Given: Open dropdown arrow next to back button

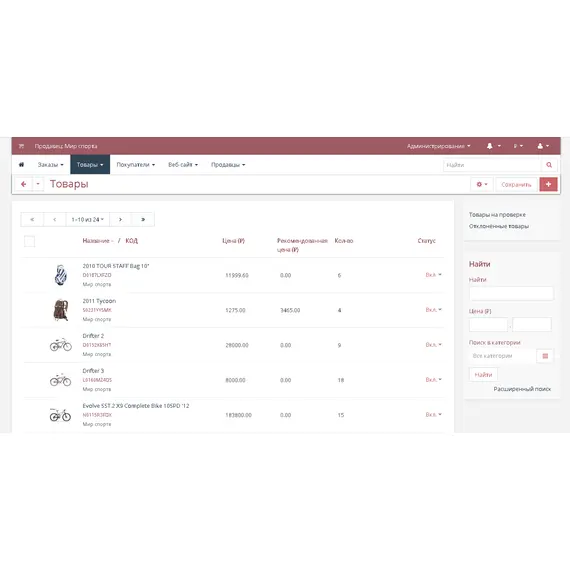Looking at the screenshot, I should pyautogui.click(x=38, y=184).
